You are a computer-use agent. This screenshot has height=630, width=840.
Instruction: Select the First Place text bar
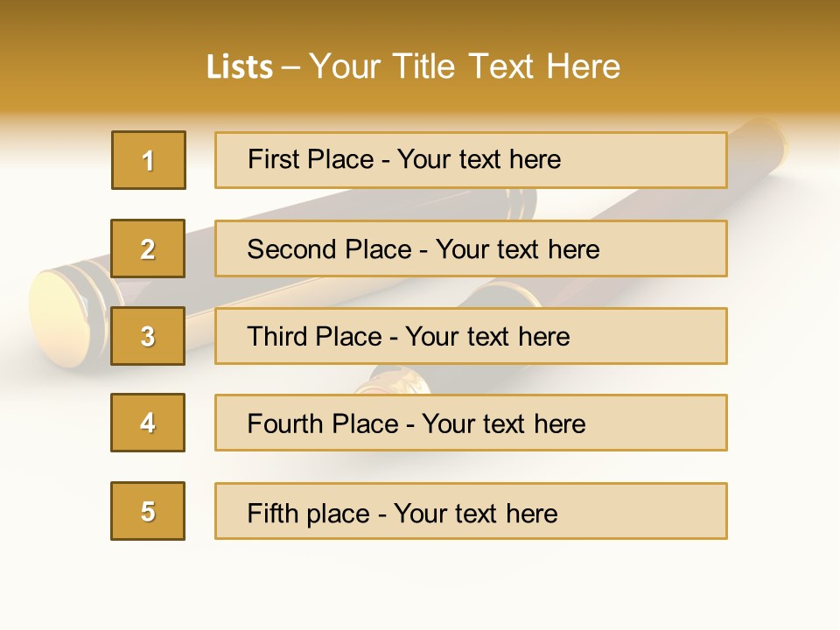click(471, 160)
